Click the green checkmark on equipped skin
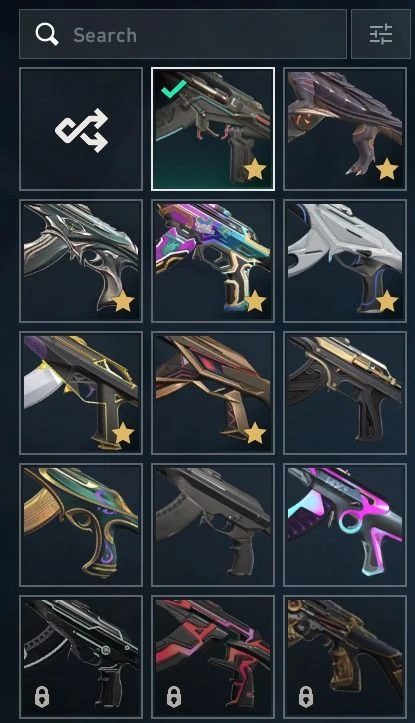The width and height of the screenshot is (415, 723). pyautogui.click(x=174, y=89)
